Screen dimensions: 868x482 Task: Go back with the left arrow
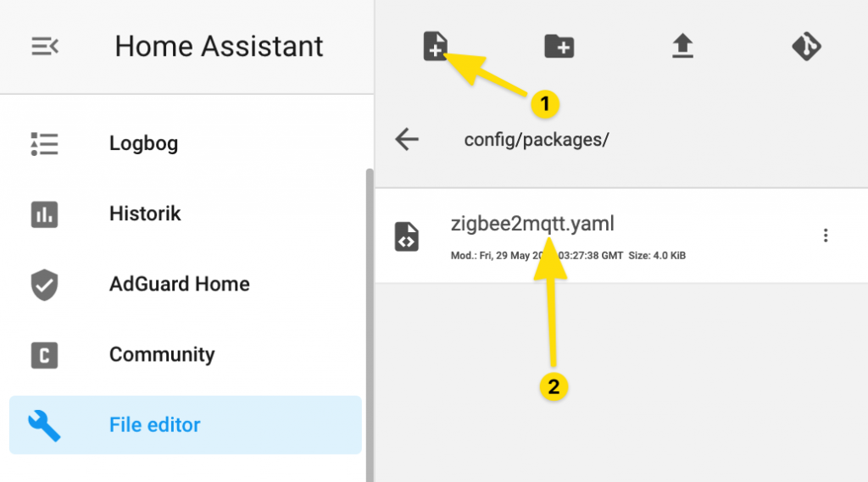407,139
